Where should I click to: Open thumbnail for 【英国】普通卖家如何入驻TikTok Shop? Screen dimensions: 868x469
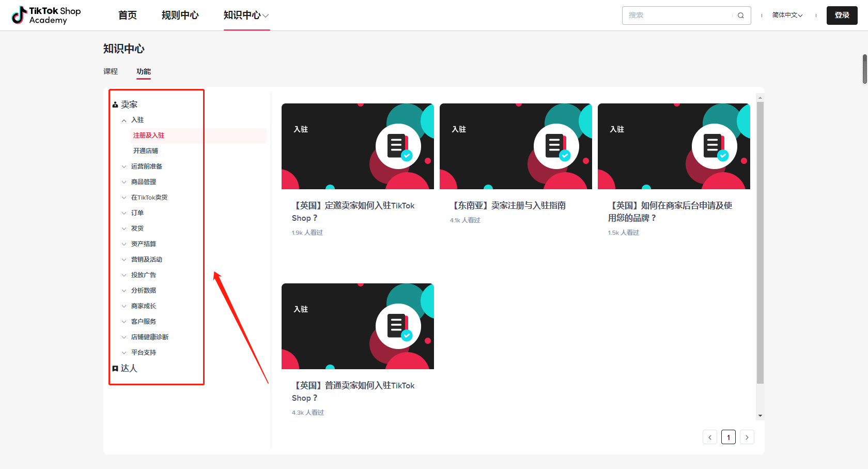pyautogui.click(x=358, y=326)
